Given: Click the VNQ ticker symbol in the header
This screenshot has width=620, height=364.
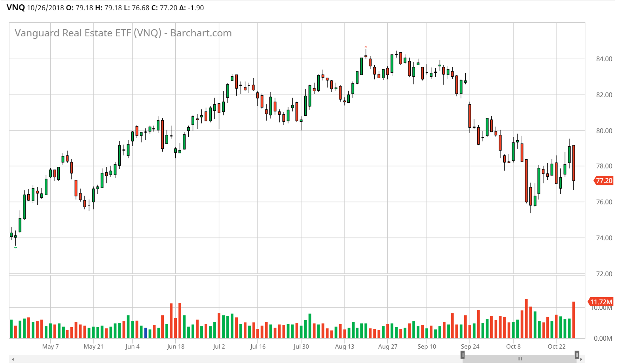Looking at the screenshot, I should (x=16, y=8).
